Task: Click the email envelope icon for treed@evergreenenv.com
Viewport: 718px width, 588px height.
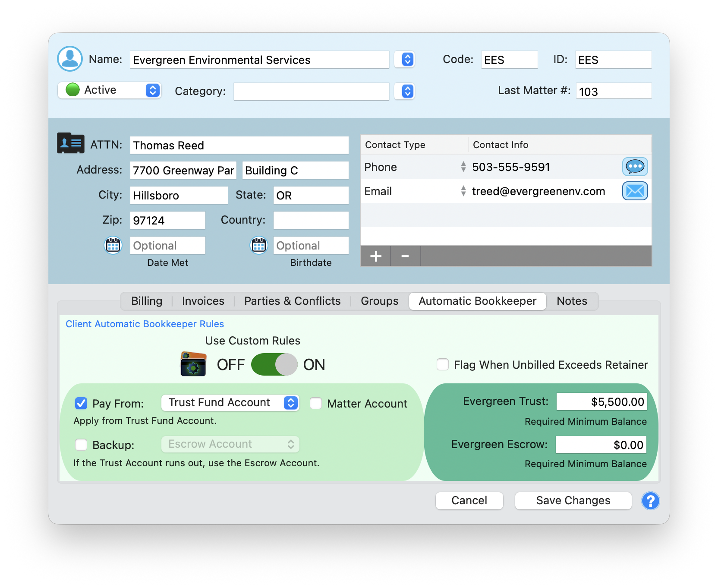Action: (635, 191)
